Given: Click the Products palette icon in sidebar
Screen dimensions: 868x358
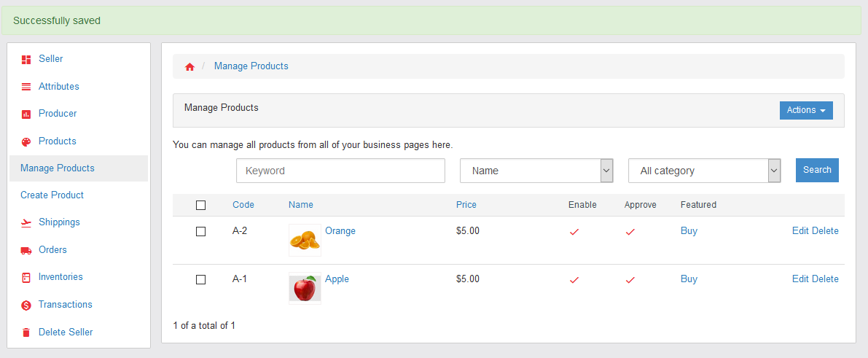Looking at the screenshot, I should 26,141.
